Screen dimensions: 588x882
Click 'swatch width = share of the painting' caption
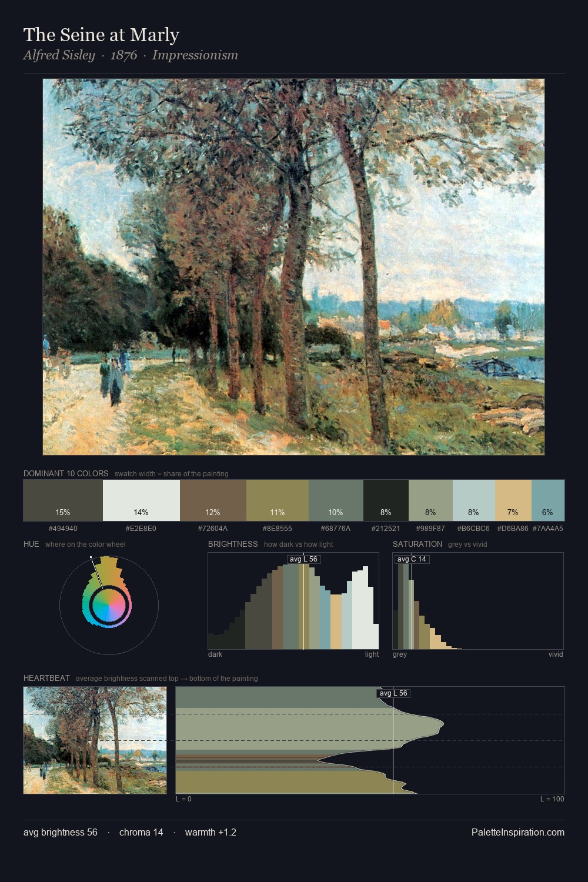coord(172,474)
